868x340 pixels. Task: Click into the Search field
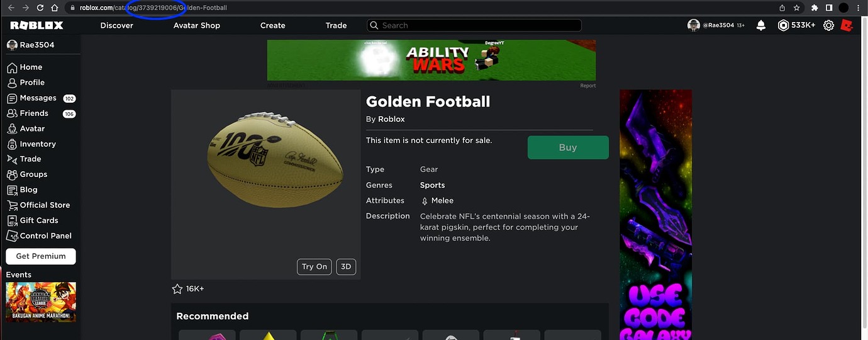click(474, 25)
